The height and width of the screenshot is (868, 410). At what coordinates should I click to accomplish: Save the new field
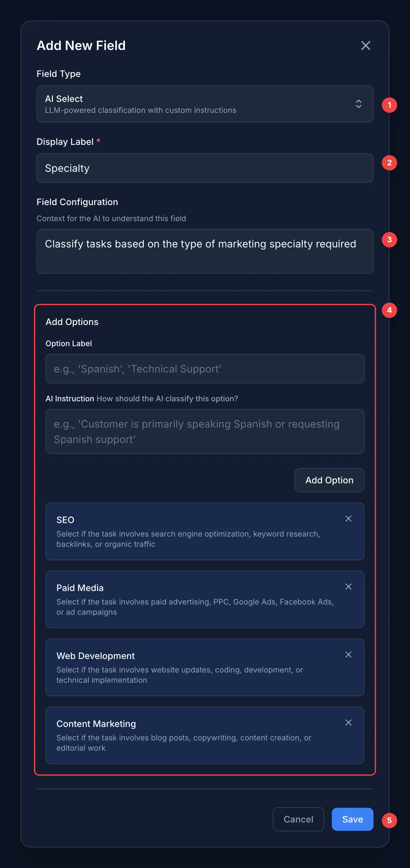click(352, 820)
